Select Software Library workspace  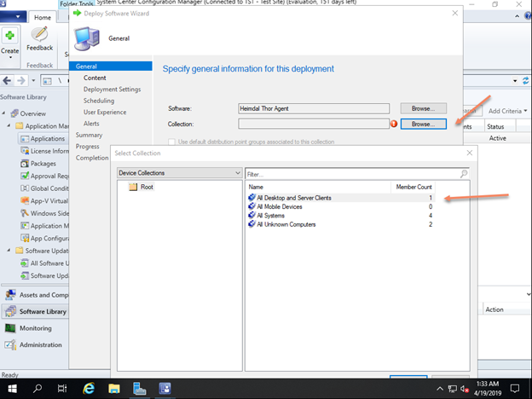point(35,311)
